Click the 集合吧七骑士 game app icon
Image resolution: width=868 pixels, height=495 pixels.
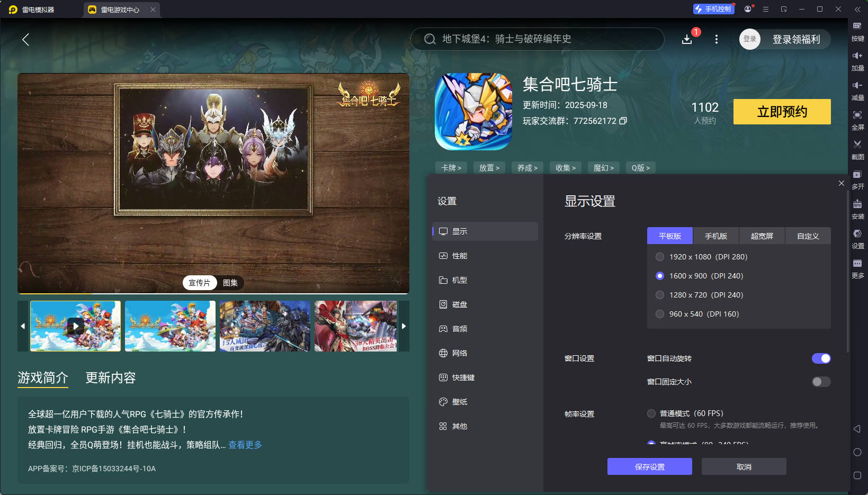click(x=473, y=112)
